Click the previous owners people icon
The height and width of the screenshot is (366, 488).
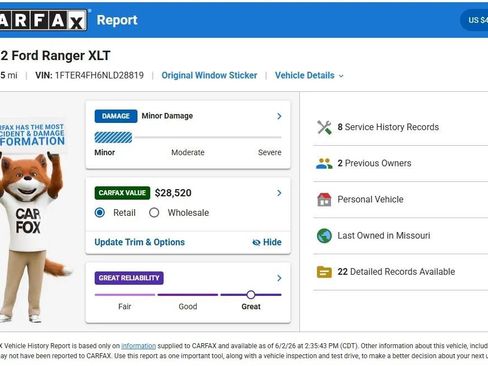(x=324, y=163)
